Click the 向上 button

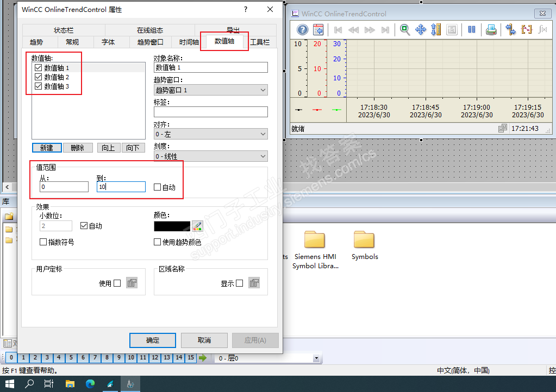click(x=109, y=148)
